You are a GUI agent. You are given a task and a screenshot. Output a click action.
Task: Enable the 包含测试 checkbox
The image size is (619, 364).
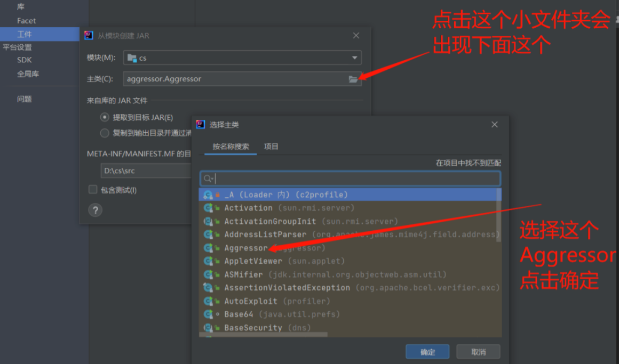click(x=93, y=190)
